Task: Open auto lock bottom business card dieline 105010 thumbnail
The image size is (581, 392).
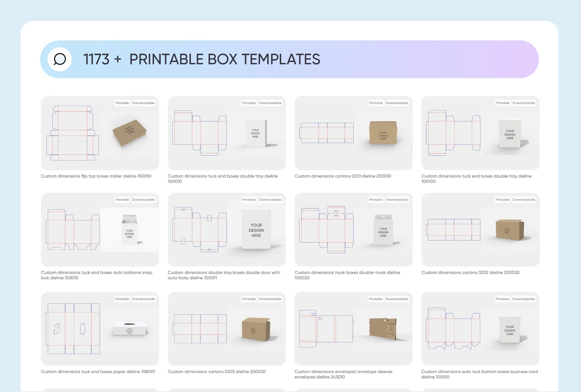Action: tap(481, 329)
